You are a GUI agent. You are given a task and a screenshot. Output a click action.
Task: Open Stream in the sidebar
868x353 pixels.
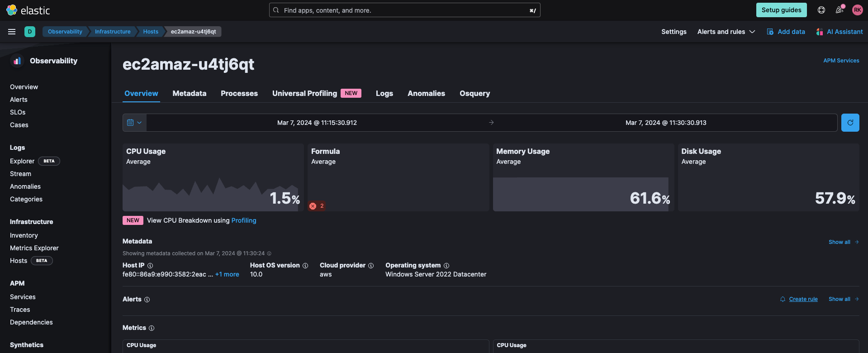click(x=20, y=174)
